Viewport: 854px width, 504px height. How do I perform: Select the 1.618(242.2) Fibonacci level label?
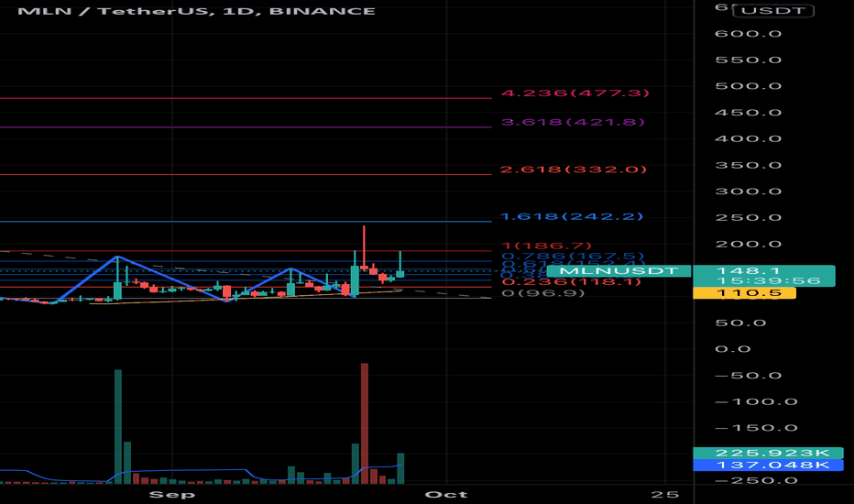pos(572,217)
